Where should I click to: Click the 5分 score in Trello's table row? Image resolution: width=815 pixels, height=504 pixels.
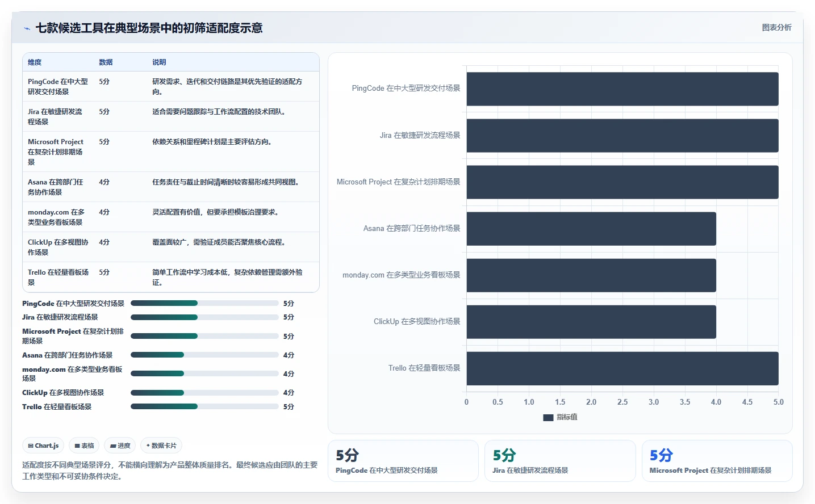click(x=104, y=272)
